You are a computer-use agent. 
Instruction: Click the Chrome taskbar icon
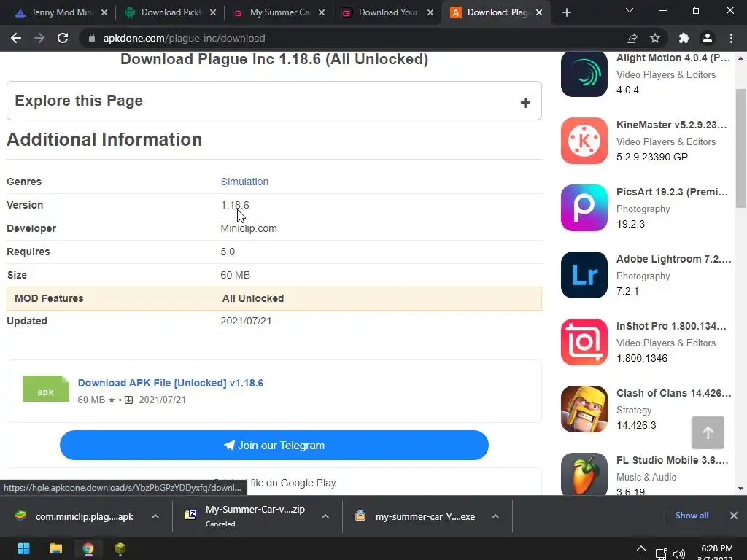tap(88, 548)
